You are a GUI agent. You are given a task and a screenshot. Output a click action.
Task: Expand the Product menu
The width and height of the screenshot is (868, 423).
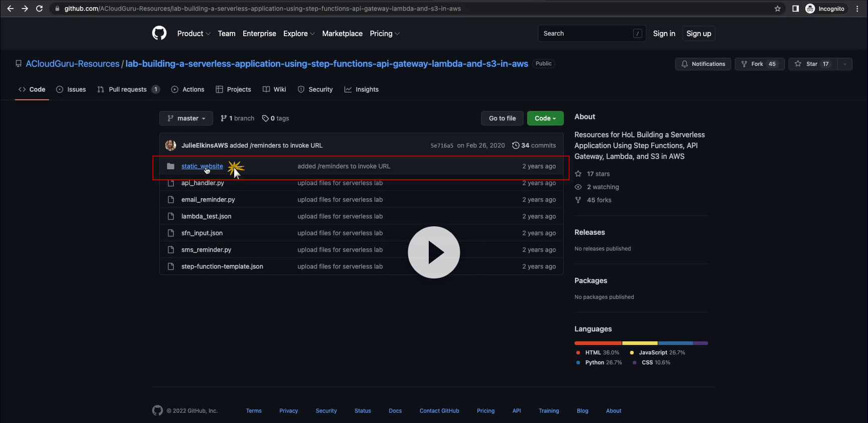(194, 34)
